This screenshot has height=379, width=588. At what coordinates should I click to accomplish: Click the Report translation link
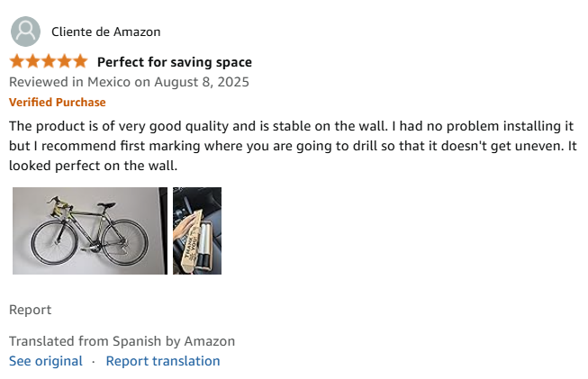point(163,361)
